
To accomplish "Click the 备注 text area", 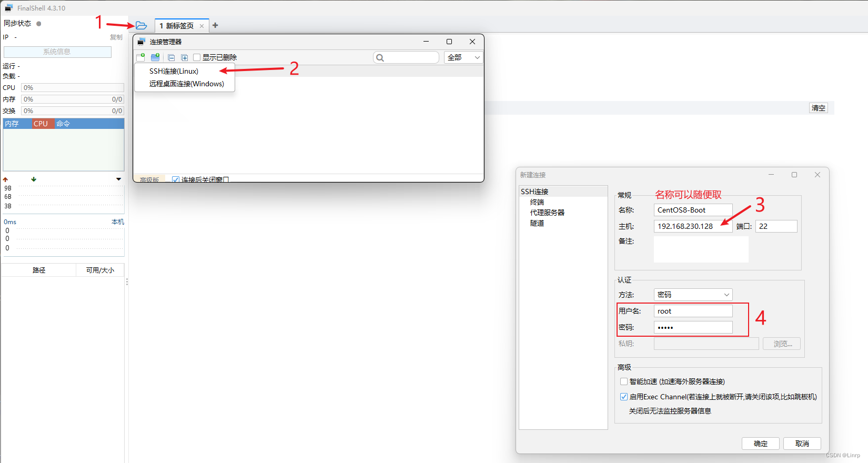I will [701, 249].
